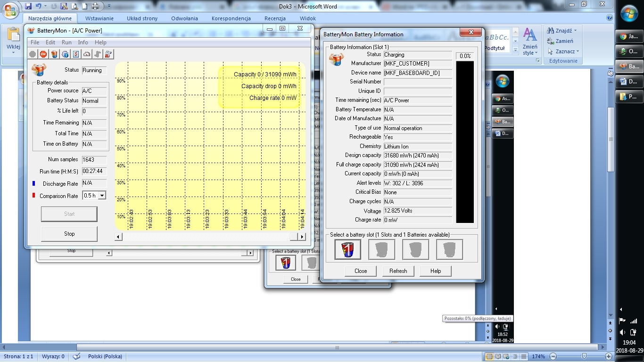Click BatteryMon graph scrollbar left arrow
Viewport: 644px width, 362px height.
(x=119, y=237)
